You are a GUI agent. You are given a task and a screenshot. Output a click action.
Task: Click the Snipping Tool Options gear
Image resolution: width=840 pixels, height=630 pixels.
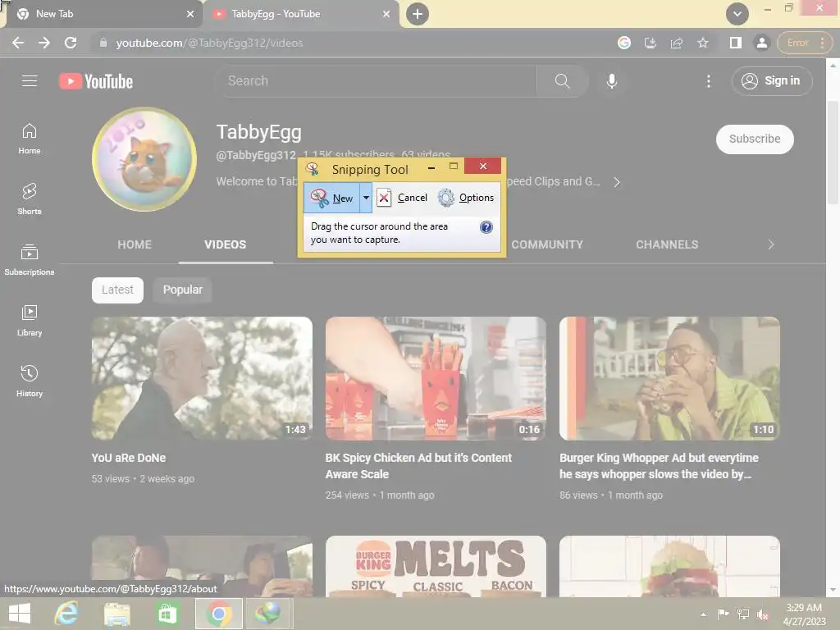tap(466, 198)
